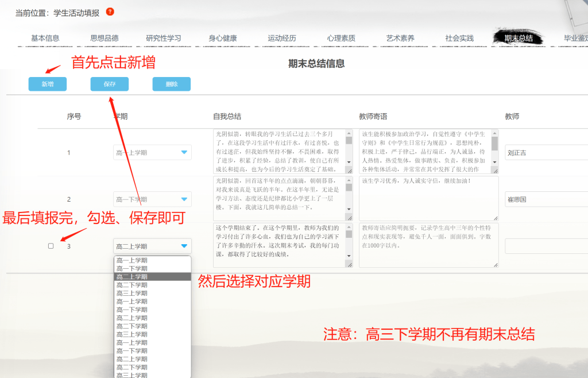
Task: Check the checkbox beside row 3
Action: [x=51, y=246]
